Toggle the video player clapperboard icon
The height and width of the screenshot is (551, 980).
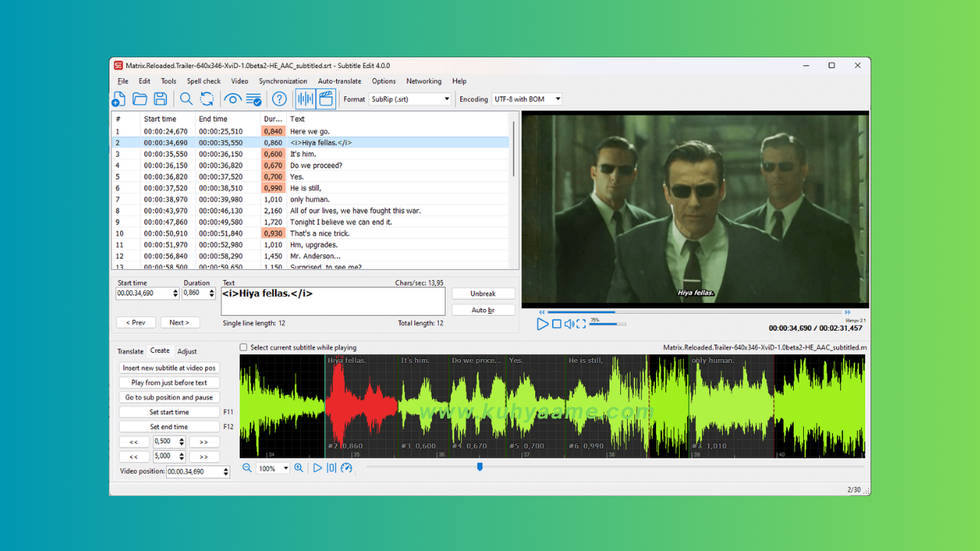coord(326,99)
